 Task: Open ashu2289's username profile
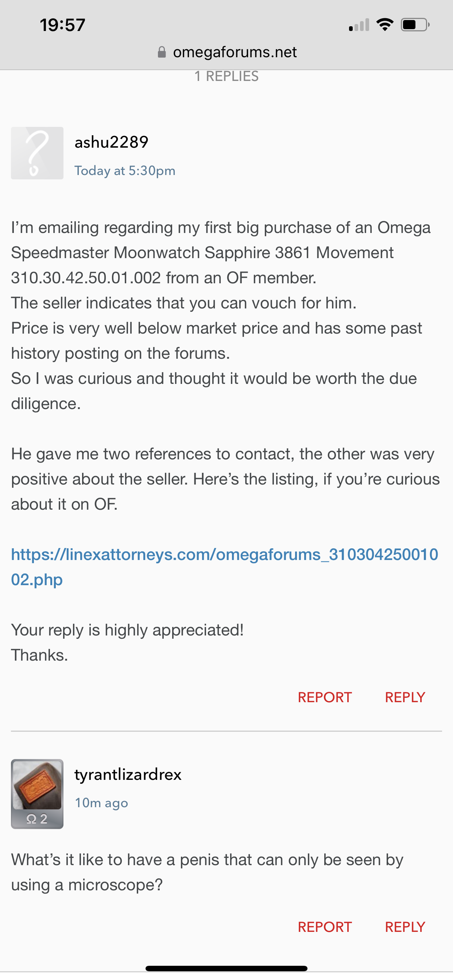tap(111, 142)
